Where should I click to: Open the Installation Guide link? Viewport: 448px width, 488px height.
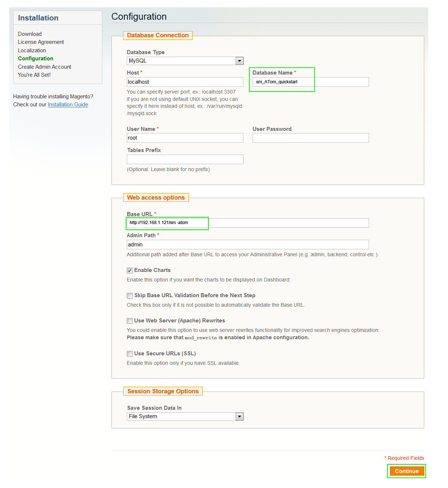click(68, 105)
